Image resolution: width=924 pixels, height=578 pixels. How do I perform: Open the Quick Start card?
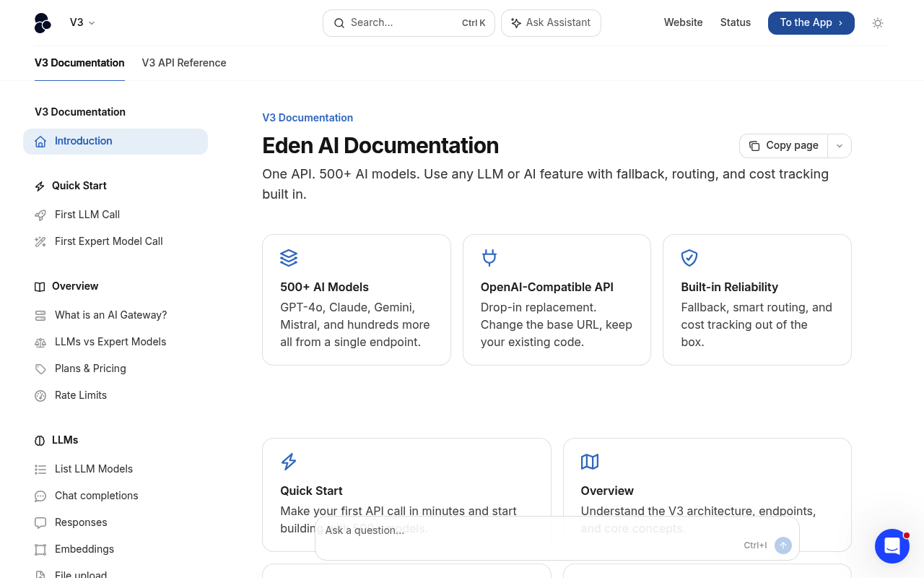click(x=406, y=495)
